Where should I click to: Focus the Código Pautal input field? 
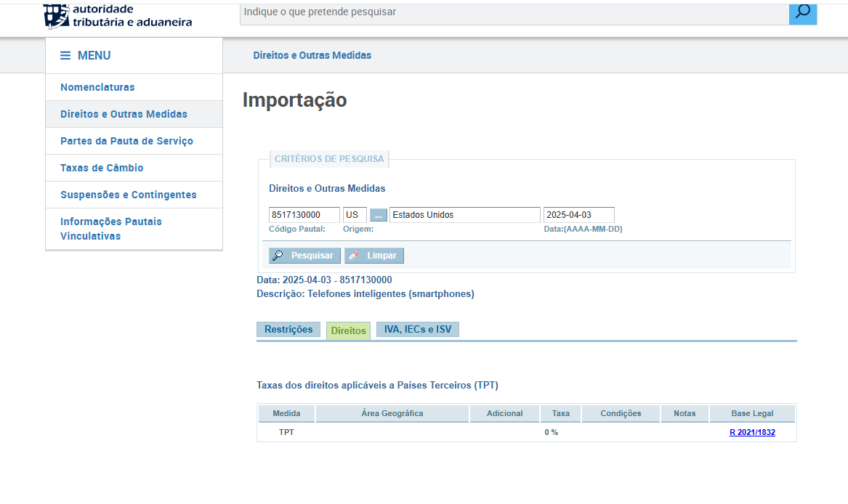tap(304, 215)
